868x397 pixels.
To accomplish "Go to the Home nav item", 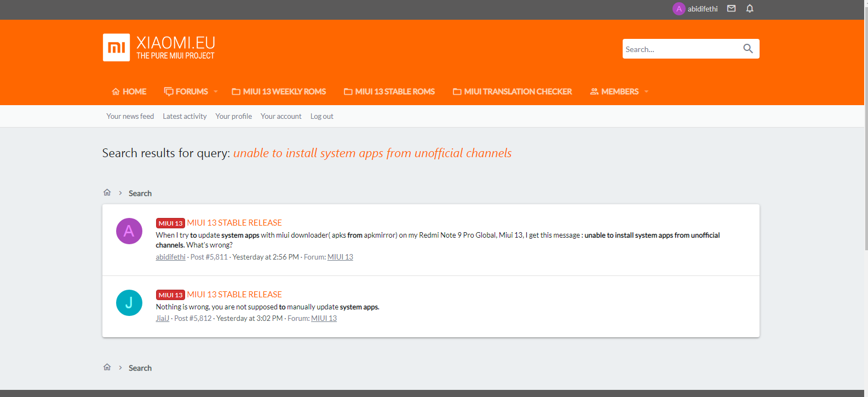I will 129,91.
